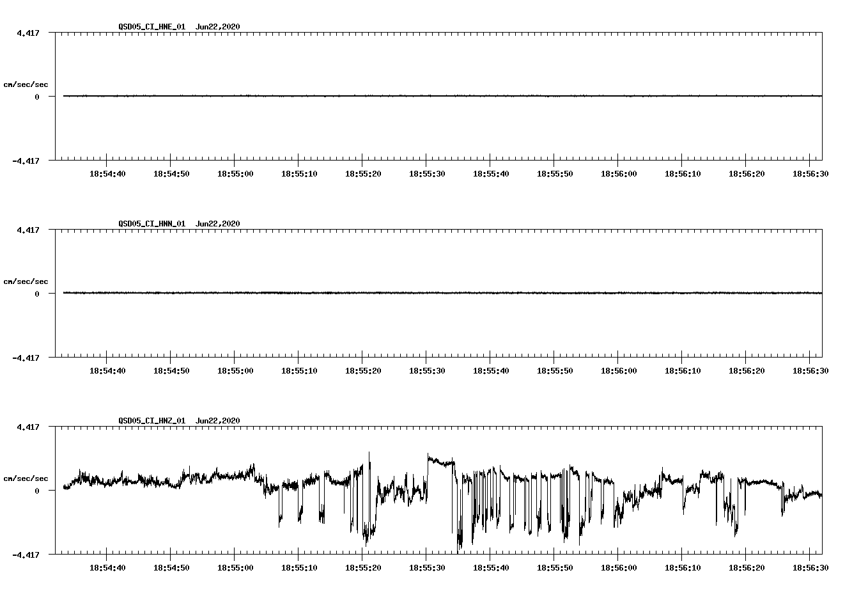This screenshot has height=591, width=868.
Task: Click the 18:54:50 time label under HNN plot
Action: tap(171, 371)
